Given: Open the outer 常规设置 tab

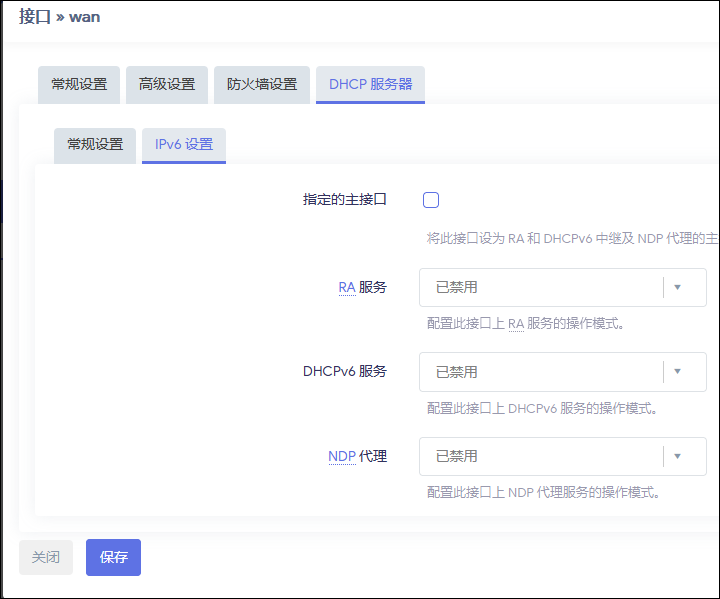Looking at the screenshot, I should click(79, 85).
